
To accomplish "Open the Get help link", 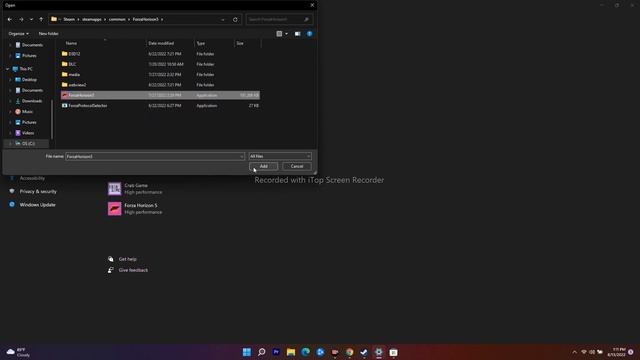I will (127, 259).
